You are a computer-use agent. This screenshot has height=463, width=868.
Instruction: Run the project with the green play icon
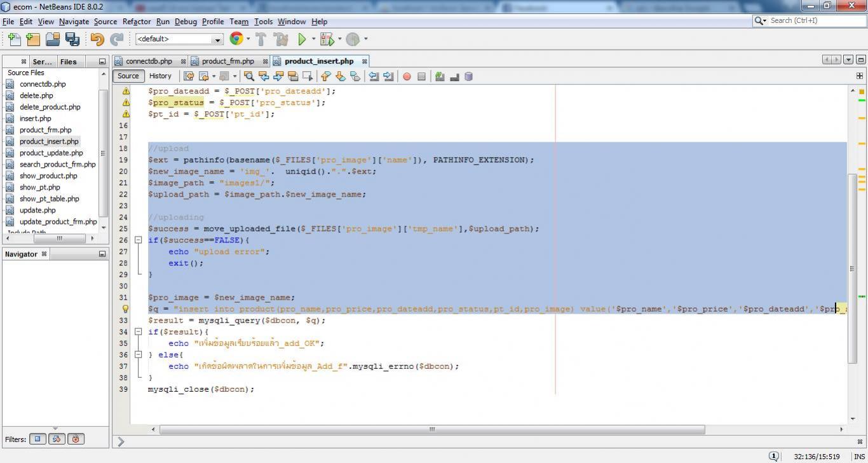click(x=302, y=39)
